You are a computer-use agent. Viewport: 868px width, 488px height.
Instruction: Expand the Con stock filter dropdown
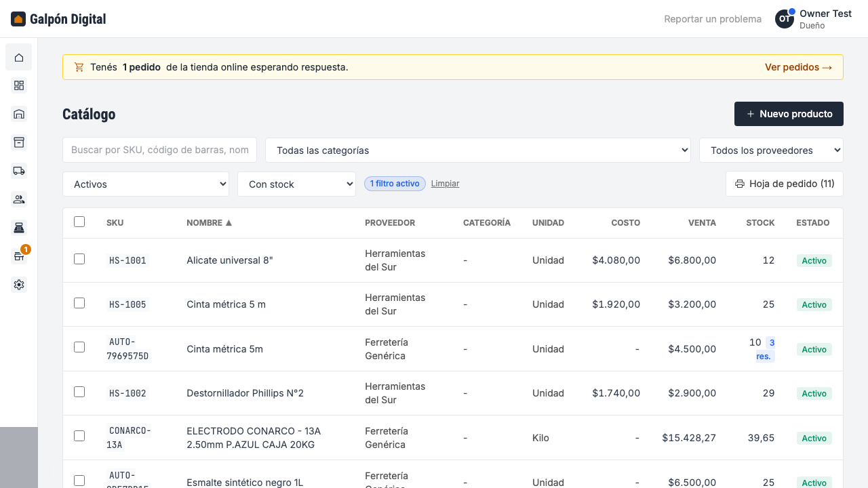point(296,184)
